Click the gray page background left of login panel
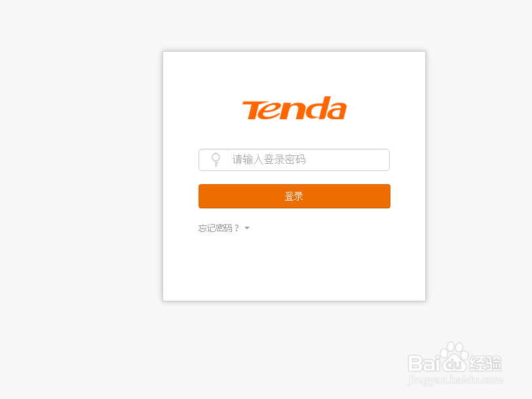Screen dimensions: 532x399 click(x=81, y=176)
